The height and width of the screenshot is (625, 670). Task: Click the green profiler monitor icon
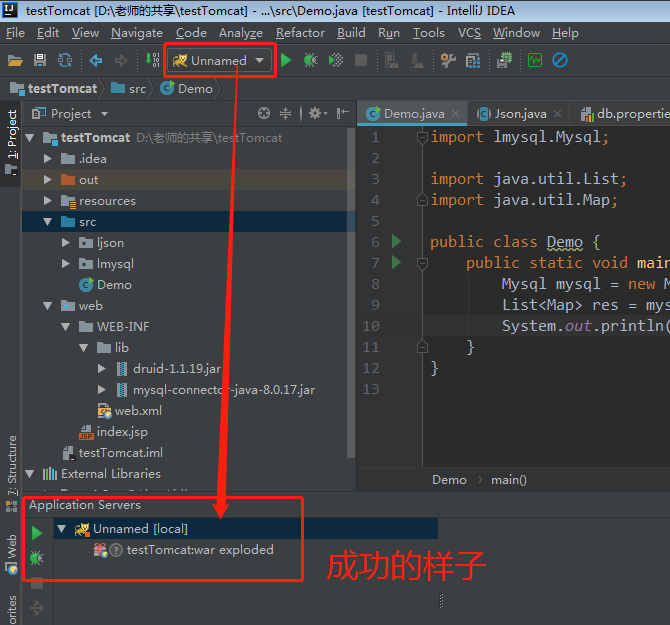point(535,60)
